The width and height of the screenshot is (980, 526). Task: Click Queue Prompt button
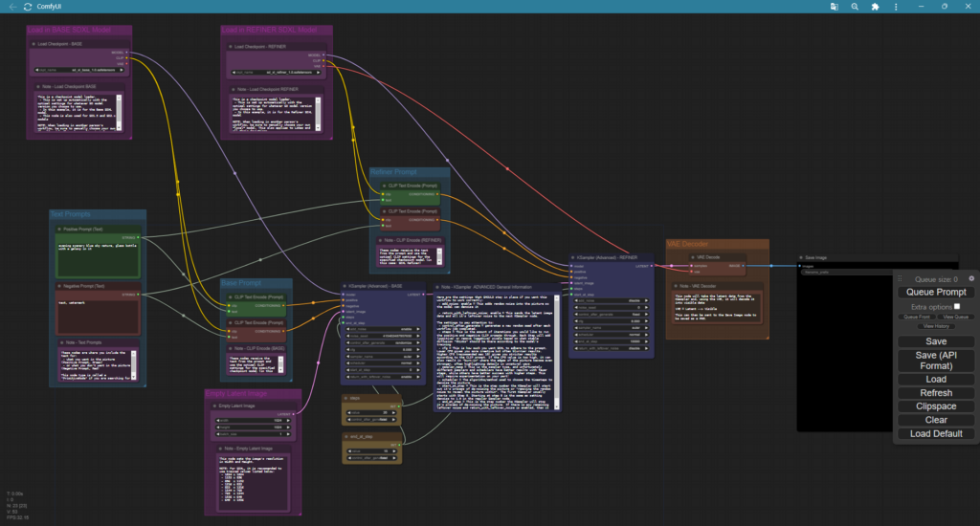click(936, 293)
